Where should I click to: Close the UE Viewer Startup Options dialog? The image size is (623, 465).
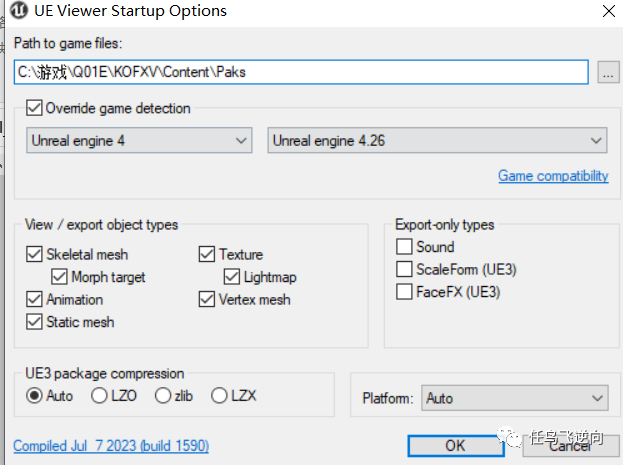(x=609, y=11)
